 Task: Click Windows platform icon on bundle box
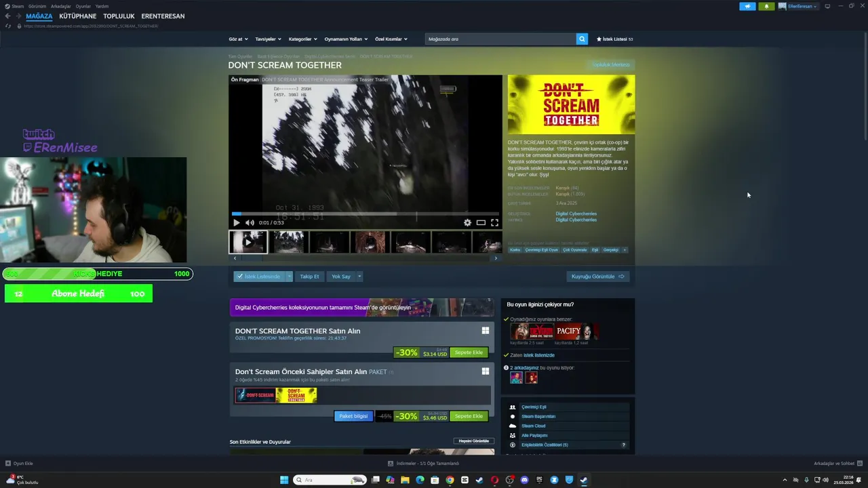pyautogui.click(x=486, y=371)
